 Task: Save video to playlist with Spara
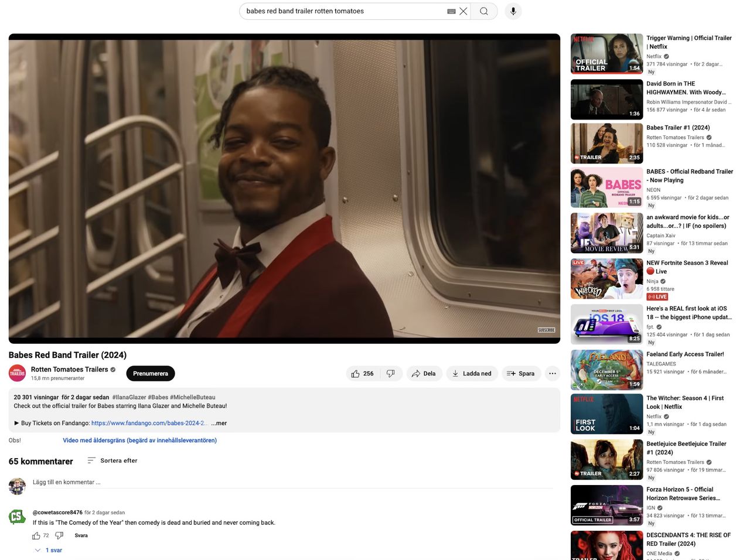(x=520, y=374)
